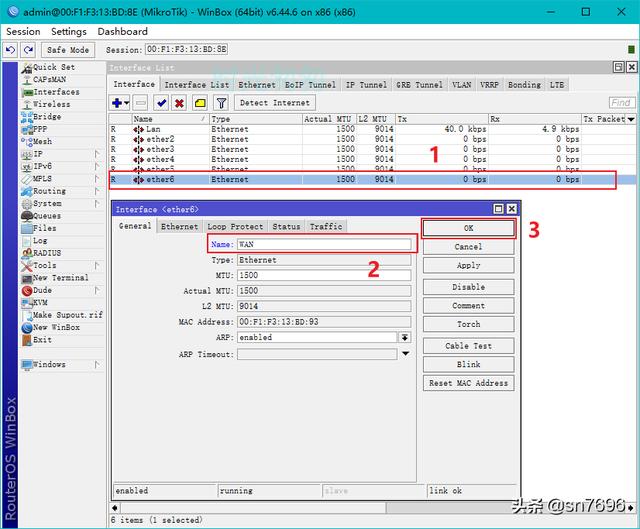
Task: Open the Settings menu
Action: [69, 31]
